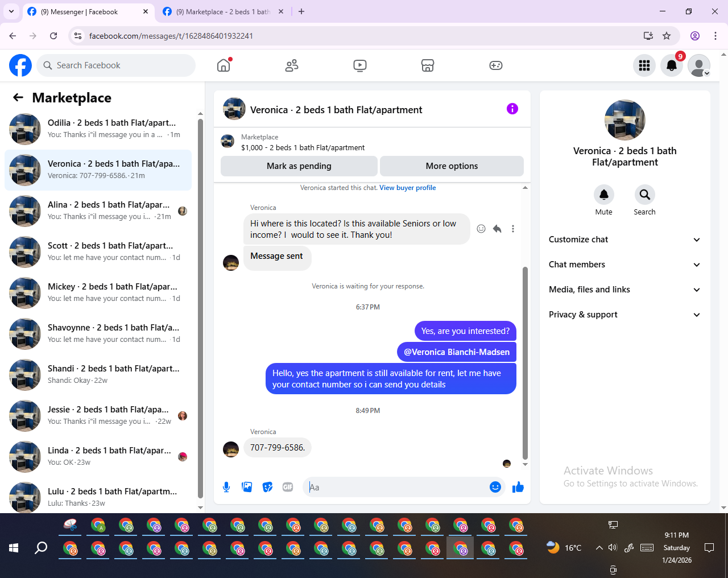Click the back arrow beside Marketplace
The image size is (728, 578).
click(18, 97)
